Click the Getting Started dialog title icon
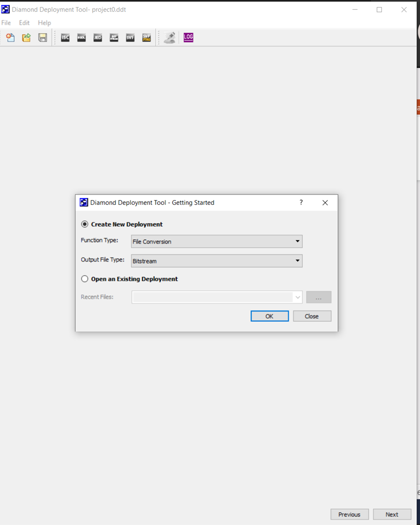Viewport: 420px width, 525px height. point(84,202)
